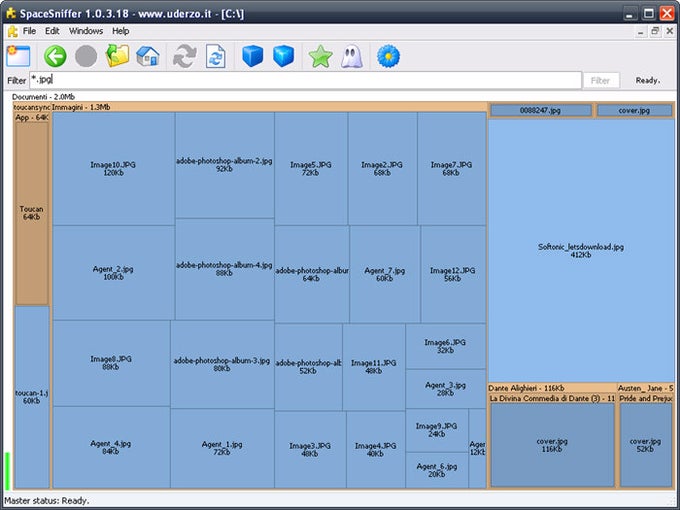Image resolution: width=680 pixels, height=510 pixels.
Task: Select the Image8.JPG 88Kb block
Action: point(111,363)
